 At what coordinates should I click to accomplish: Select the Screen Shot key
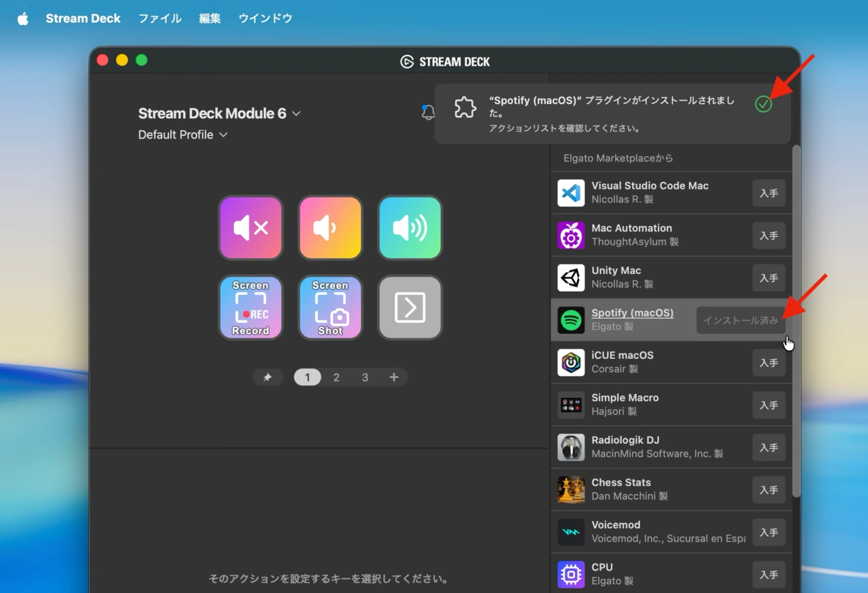(x=330, y=307)
